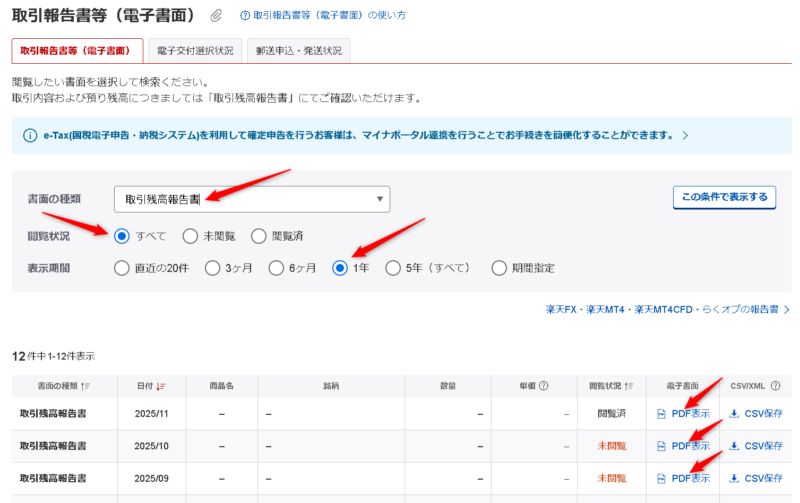Expand the e-Tax banner chevron arrow
This screenshot has width=800, height=503.
684,135
